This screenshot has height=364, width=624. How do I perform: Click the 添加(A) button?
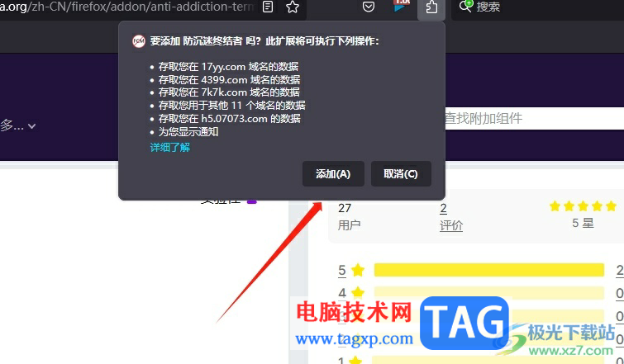[333, 173]
